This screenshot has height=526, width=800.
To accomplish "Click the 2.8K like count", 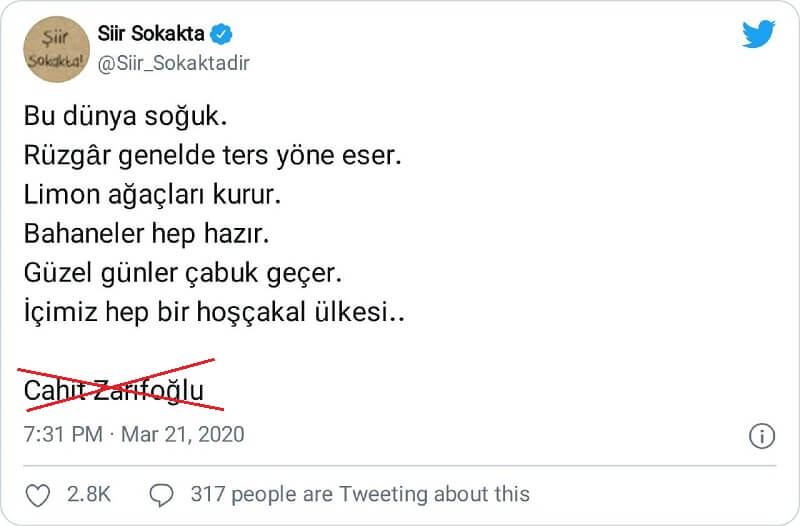I will [x=88, y=494].
